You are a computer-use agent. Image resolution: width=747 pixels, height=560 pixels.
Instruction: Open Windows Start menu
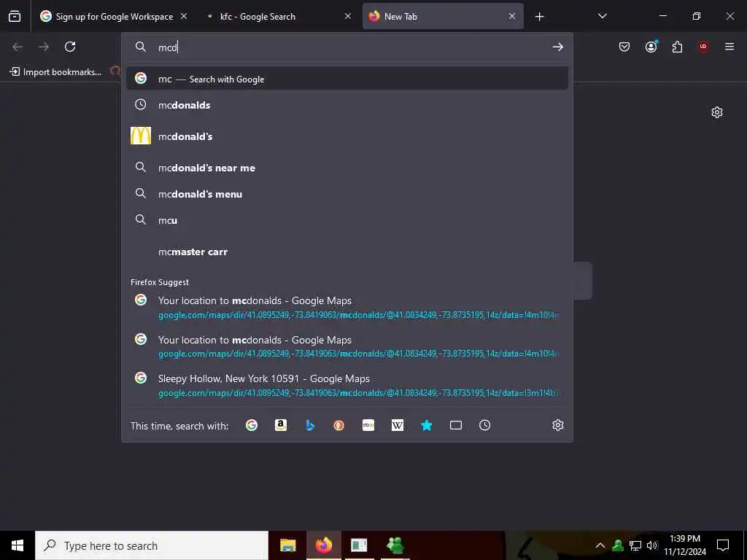pyautogui.click(x=18, y=545)
